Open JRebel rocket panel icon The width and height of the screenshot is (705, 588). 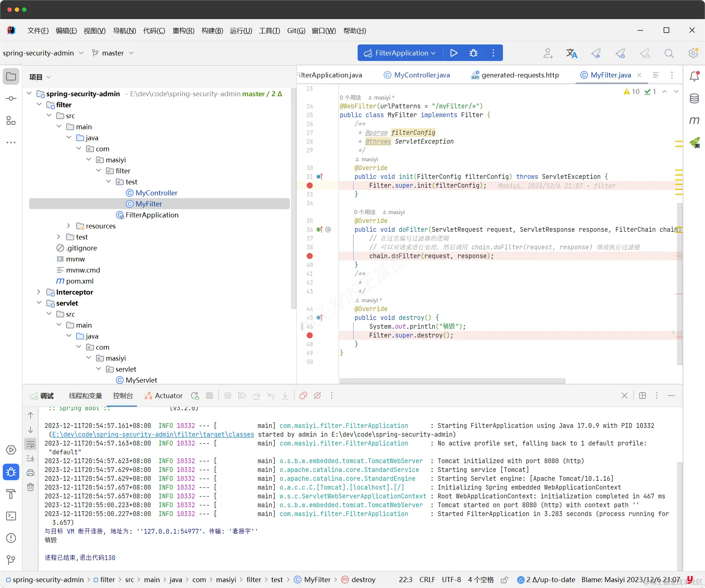tap(694, 143)
